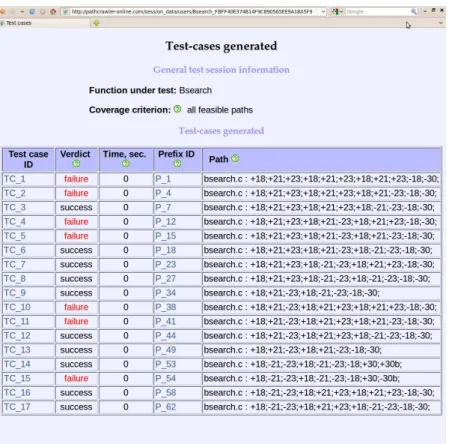
Task: Click the browser reload button
Action: point(32,12)
